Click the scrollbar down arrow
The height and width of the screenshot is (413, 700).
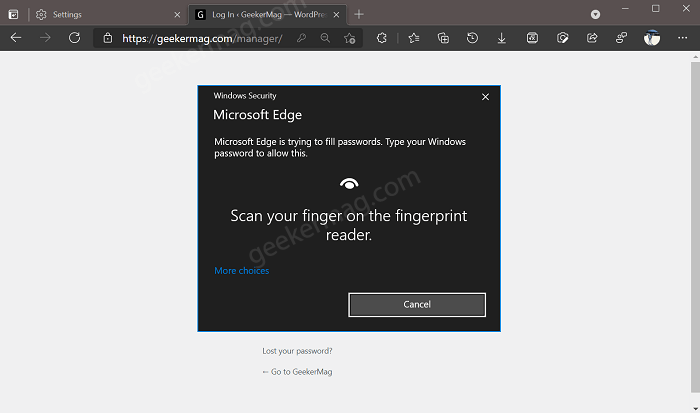pos(696,408)
